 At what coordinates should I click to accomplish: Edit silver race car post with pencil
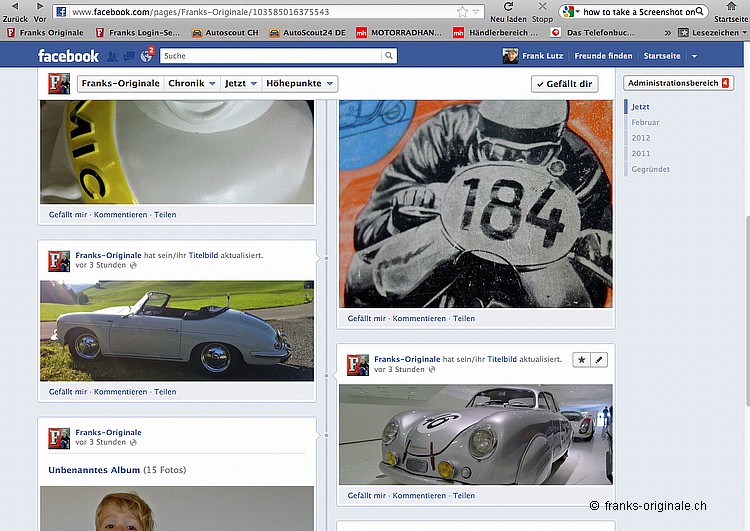tap(598, 359)
